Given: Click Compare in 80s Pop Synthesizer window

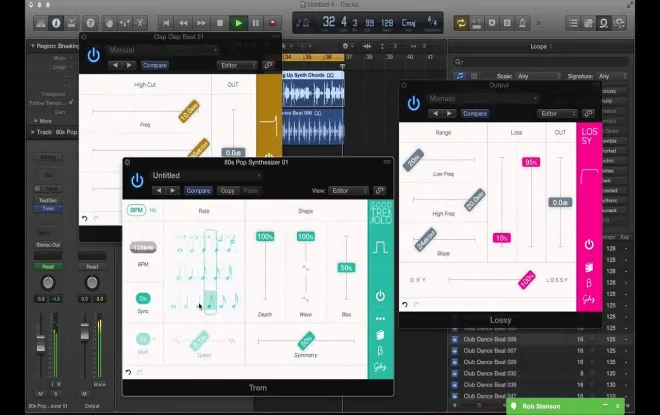Looking at the screenshot, I should tap(198, 191).
